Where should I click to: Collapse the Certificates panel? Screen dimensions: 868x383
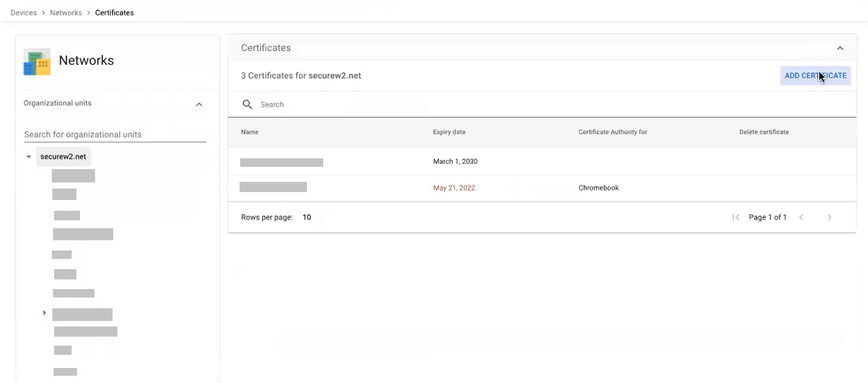[x=840, y=48]
